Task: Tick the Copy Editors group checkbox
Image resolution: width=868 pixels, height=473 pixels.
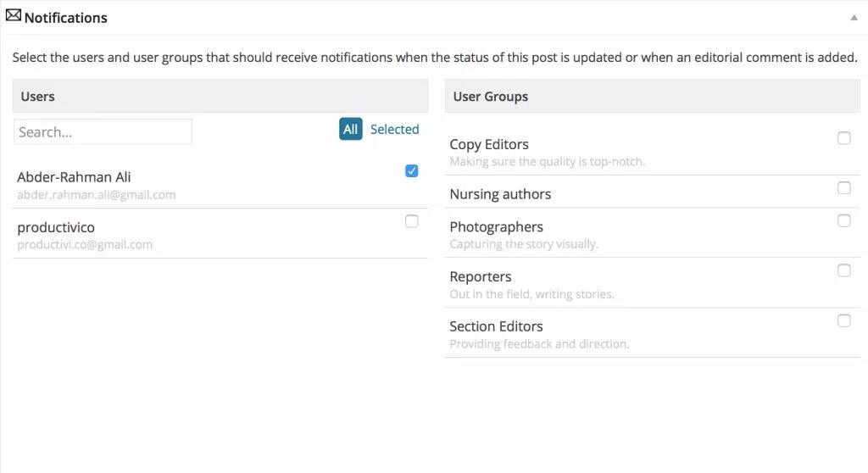Action: 843,138
